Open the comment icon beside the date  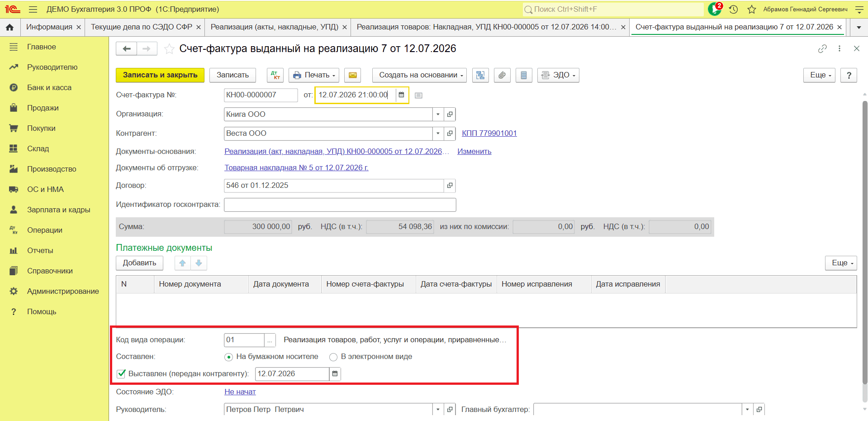(x=418, y=96)
